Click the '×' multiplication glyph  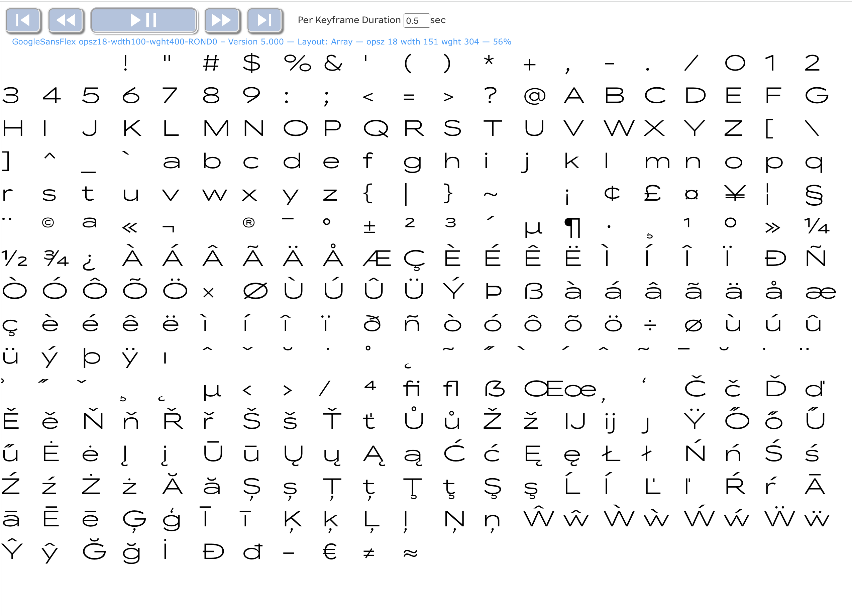coord(208,292)
